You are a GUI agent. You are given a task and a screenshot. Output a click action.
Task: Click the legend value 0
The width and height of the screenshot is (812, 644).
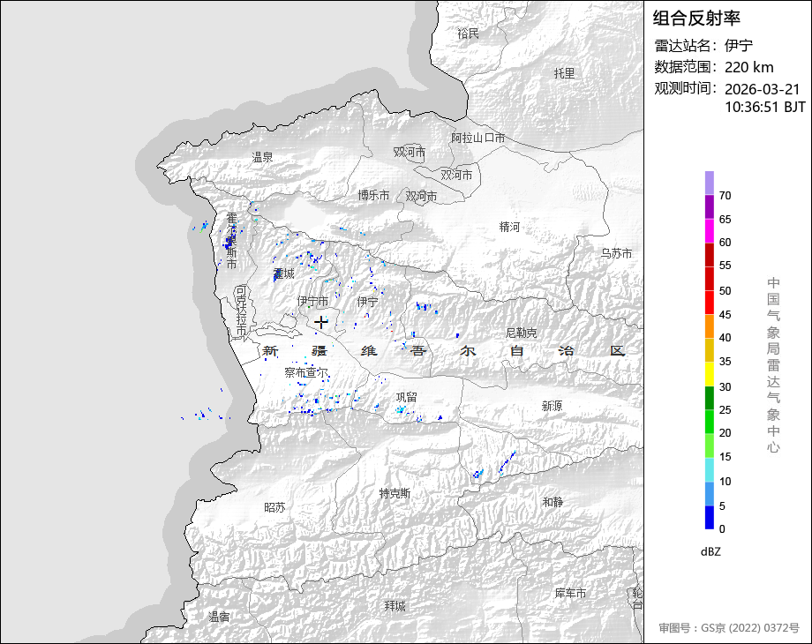pyautogui.click(x=722, y=529)
